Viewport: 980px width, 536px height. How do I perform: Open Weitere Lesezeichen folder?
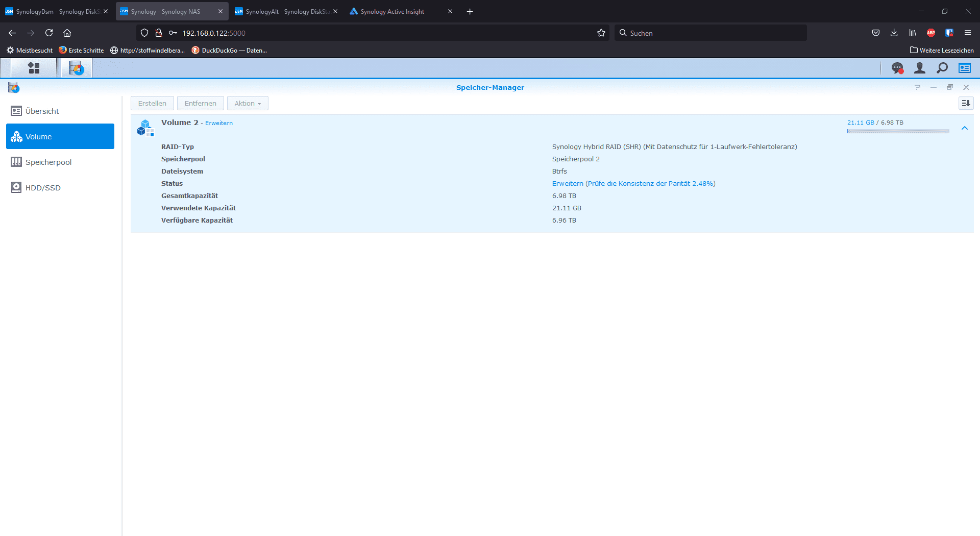tap(942, 50)
